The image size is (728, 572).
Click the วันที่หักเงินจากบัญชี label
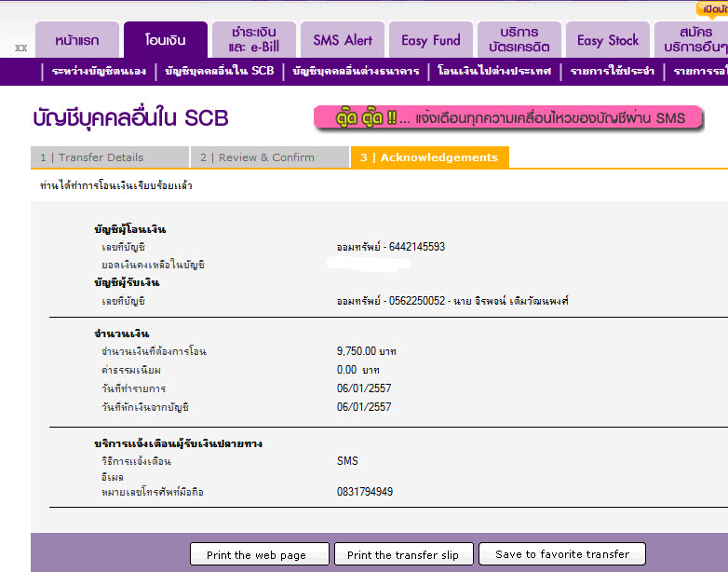coord(145,407)
